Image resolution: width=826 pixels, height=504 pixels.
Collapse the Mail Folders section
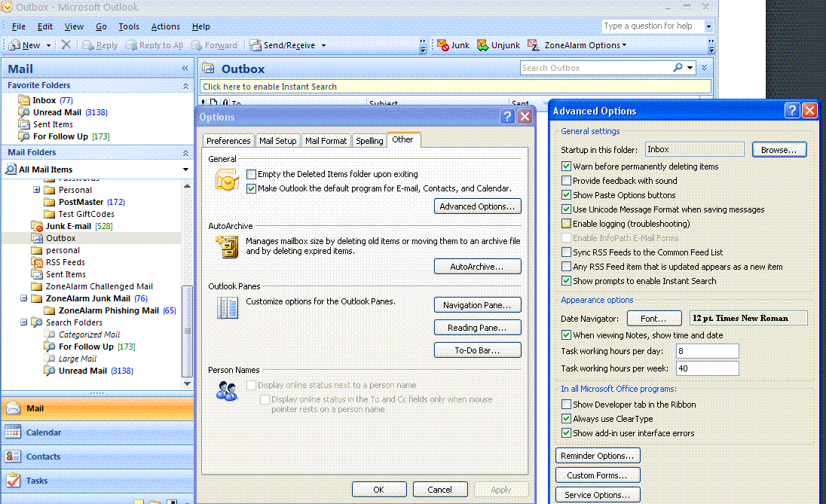[x=185, y=153]
